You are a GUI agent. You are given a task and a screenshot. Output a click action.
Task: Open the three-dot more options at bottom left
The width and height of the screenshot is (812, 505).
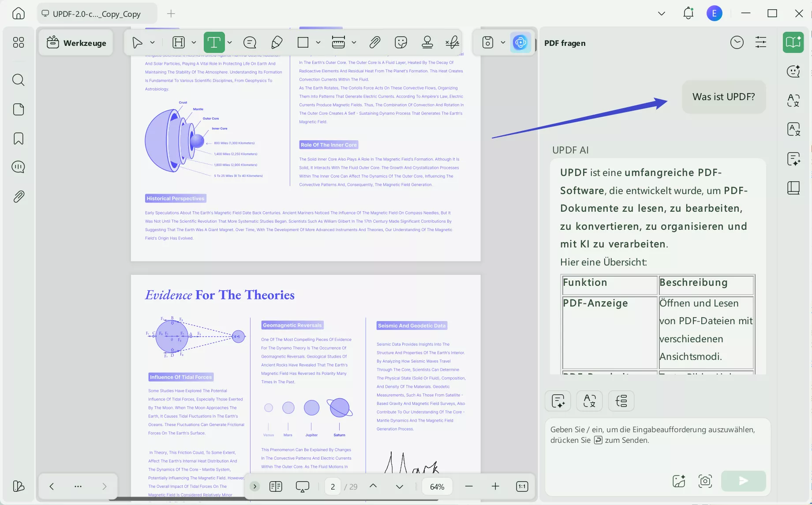point(78,486)
